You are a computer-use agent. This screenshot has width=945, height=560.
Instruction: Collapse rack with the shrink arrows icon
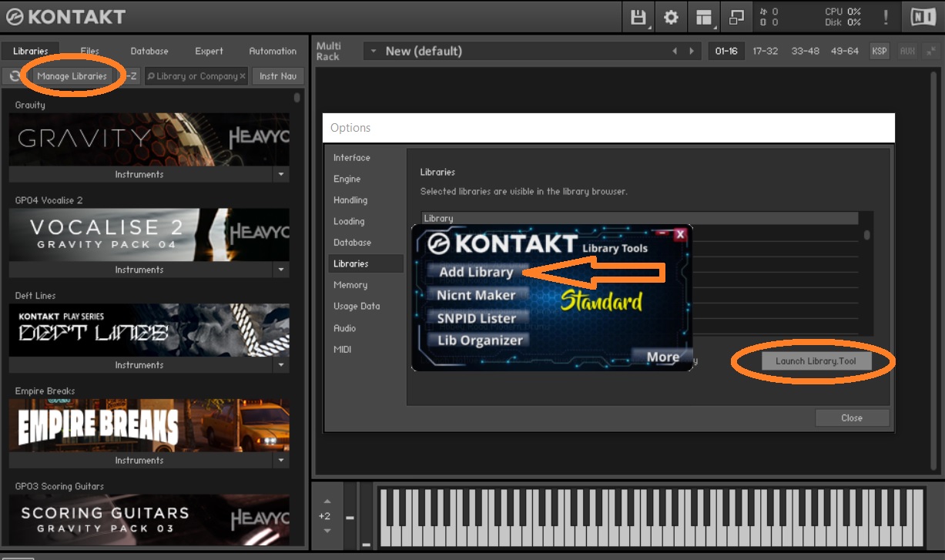pyautogui.click(x=932, y=51)
